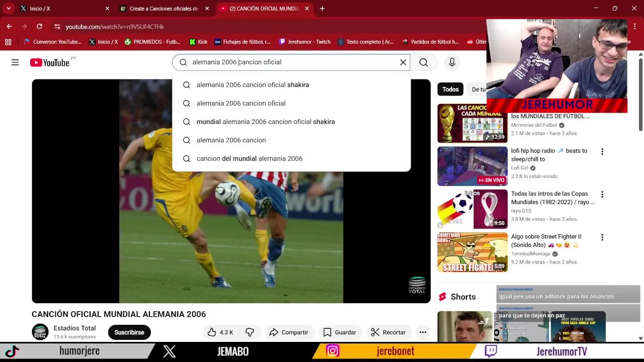
Task: Open options menu for Todas las intros video
Action: point(602,194)
